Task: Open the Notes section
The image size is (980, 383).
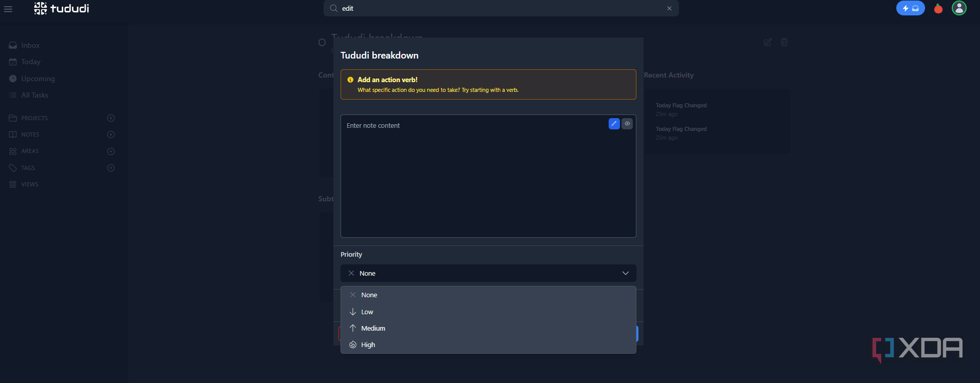Action: pos(30,135)
